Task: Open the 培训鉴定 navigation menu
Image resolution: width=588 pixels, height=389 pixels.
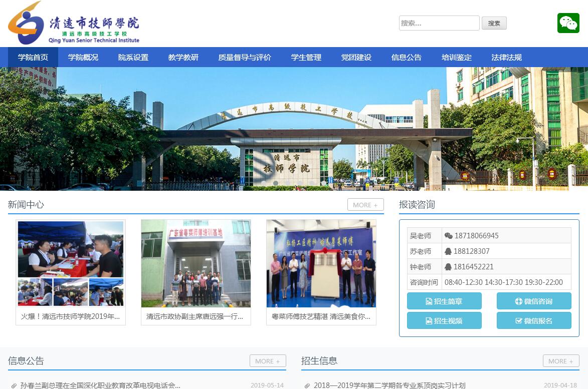Action: click(x=457, y=57)
